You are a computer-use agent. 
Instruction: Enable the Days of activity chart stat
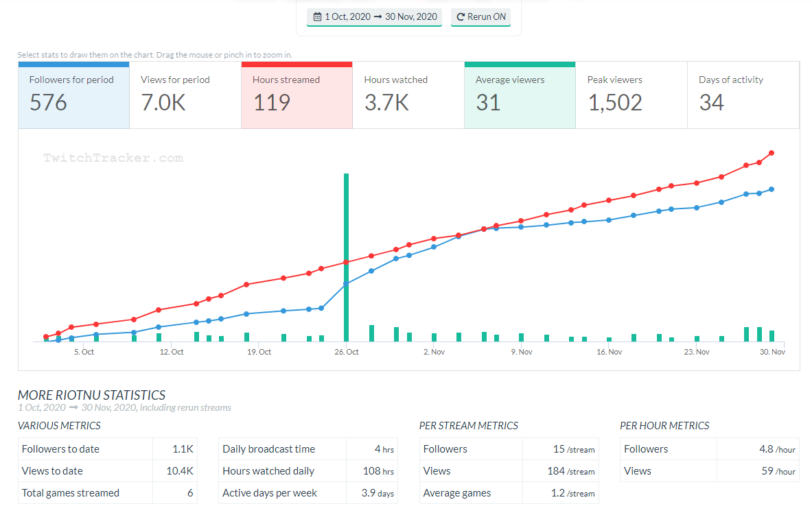(x=743, y=95)
